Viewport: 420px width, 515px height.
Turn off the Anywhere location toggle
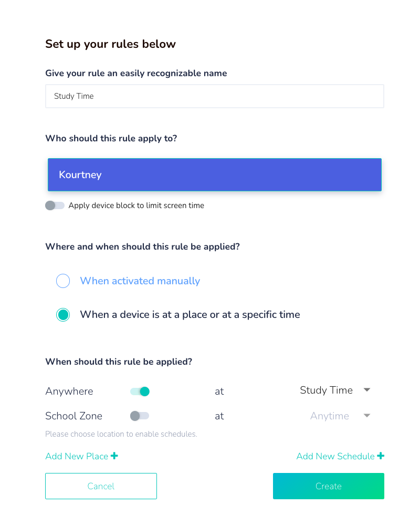(140, 392)
